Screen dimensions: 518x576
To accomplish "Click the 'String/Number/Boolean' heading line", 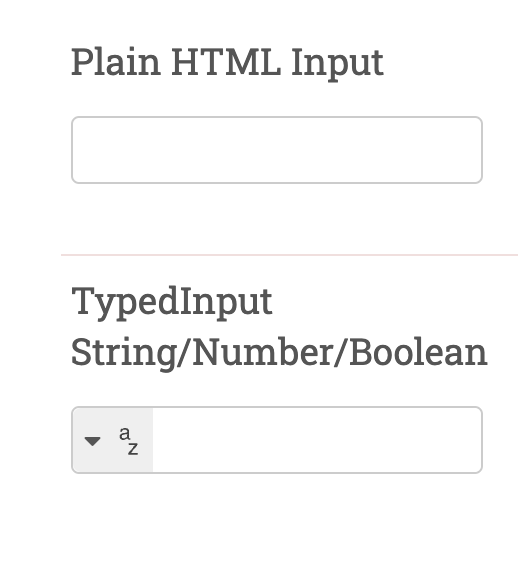I will click(279, 353).
